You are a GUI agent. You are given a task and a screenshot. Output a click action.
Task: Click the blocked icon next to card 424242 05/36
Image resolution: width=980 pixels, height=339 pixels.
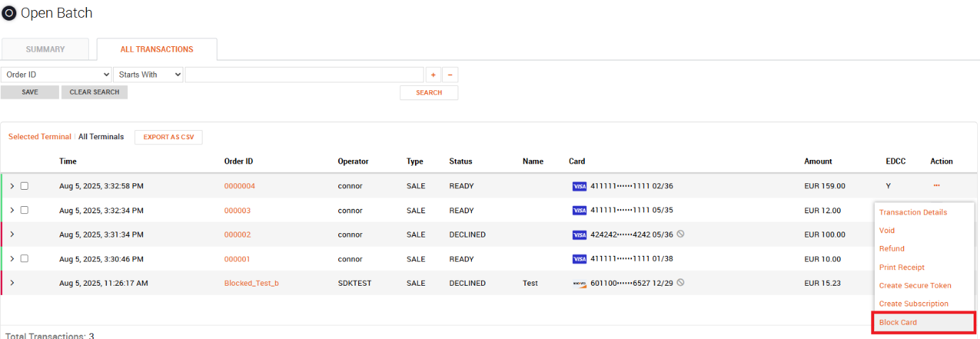pyautogui.click(x=681, y=234)
